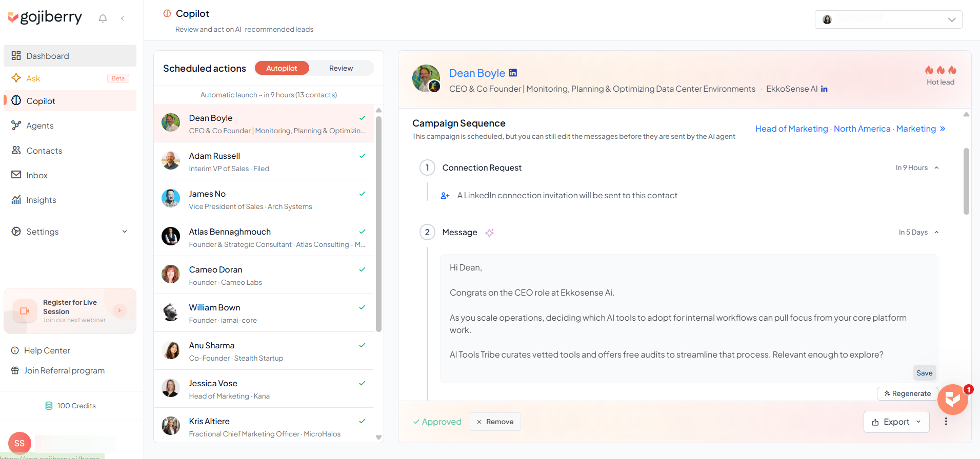
Task: Open the EkkoSense AI LinkedIn company icon
Action: pyautogui.click(x=824, y=89)
